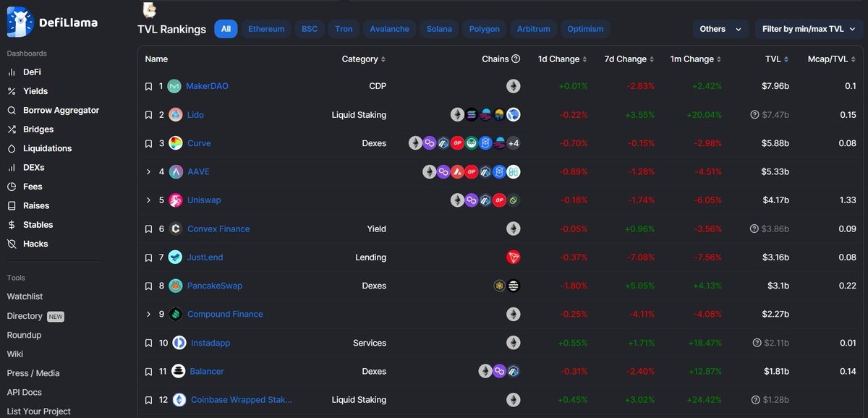Image resolution: width=868 pixels, height=418 pixels.
Task: Filter rankings by Avalanche
Action: coord(389,29)
